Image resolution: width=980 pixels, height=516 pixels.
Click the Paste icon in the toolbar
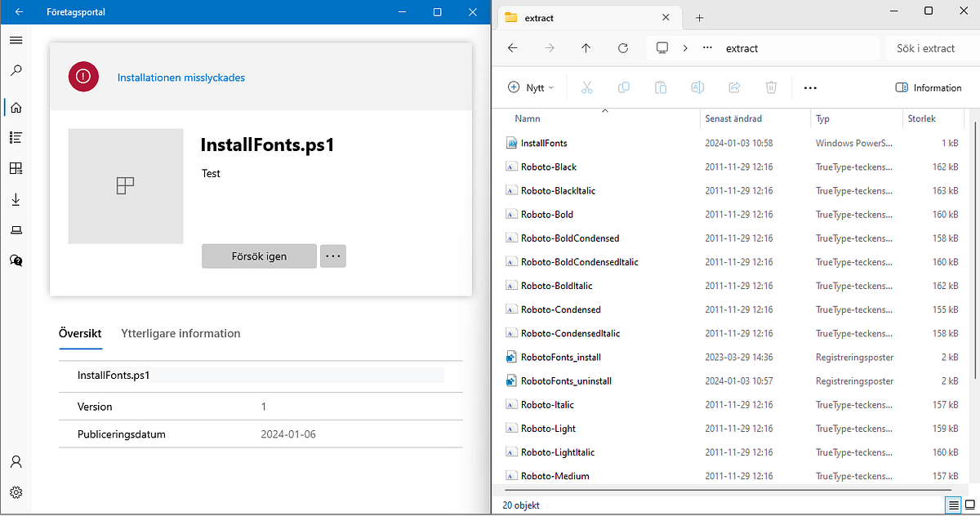[660, 87]
